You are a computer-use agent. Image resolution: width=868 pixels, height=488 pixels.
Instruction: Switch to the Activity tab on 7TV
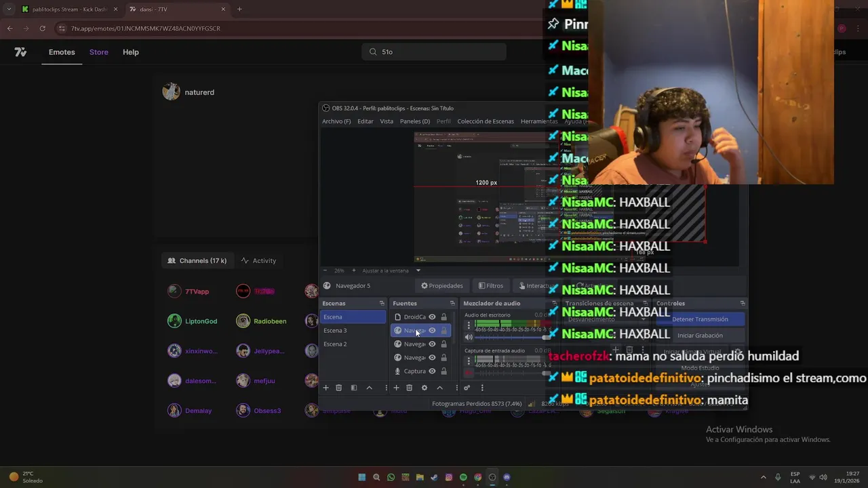coord(258,260)
